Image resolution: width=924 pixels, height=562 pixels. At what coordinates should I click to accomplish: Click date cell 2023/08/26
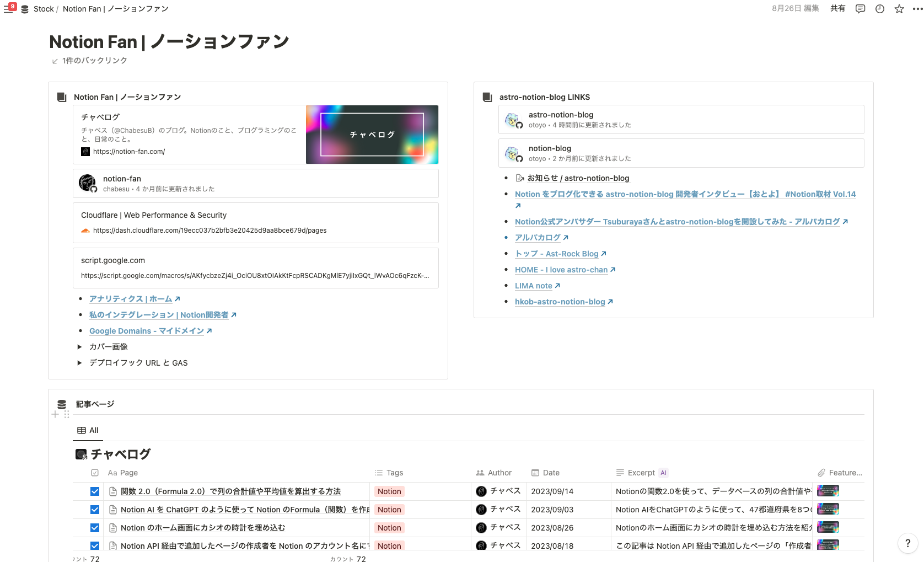568,528
